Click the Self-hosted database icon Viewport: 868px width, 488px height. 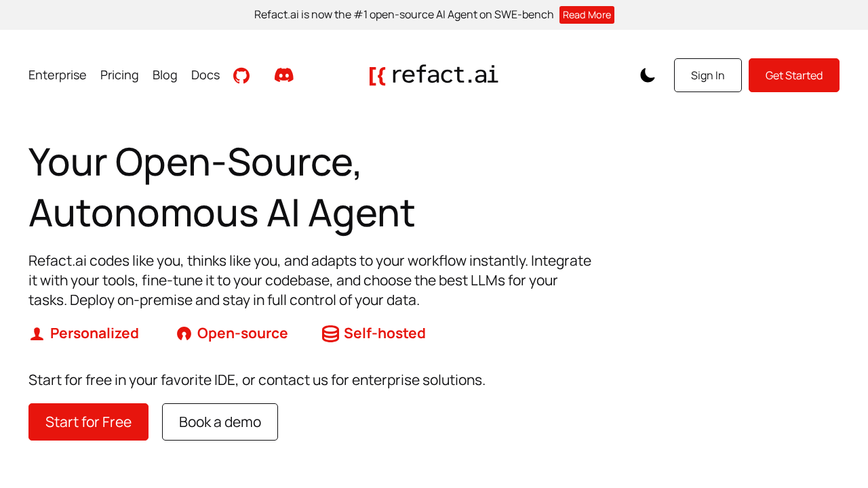(330, 331)
